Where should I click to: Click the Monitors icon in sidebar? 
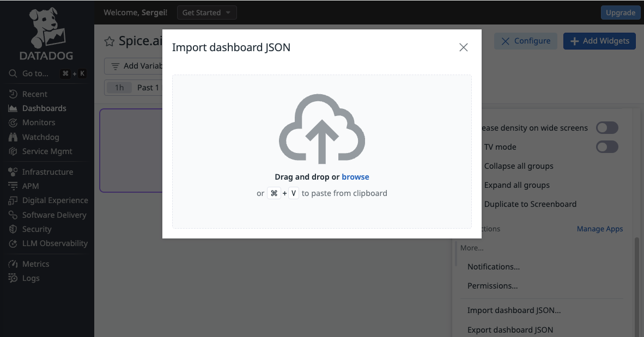pyautogui.click(x=13, y=122)
